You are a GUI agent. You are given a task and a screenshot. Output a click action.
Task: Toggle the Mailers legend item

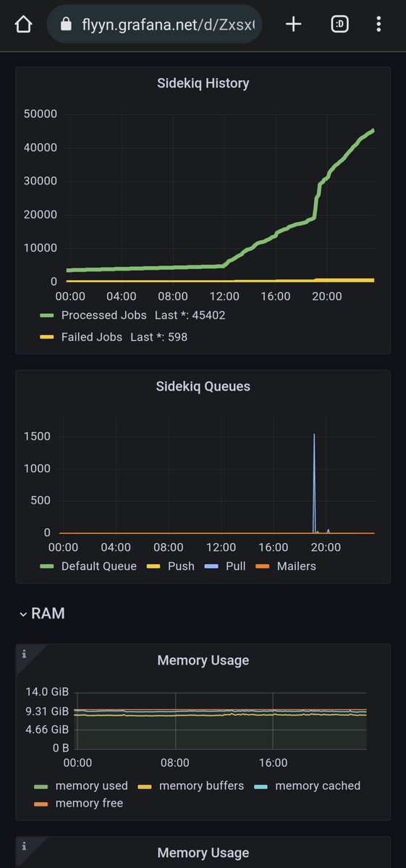coord(297,566)
